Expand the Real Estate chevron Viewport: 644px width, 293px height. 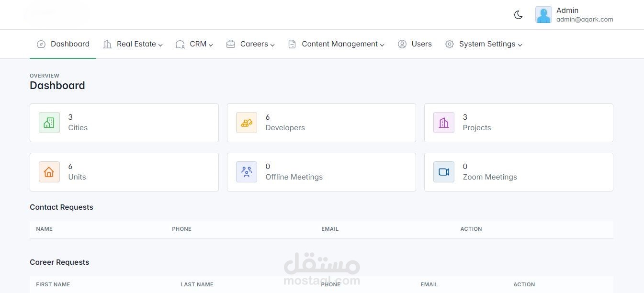coord(160,45)
